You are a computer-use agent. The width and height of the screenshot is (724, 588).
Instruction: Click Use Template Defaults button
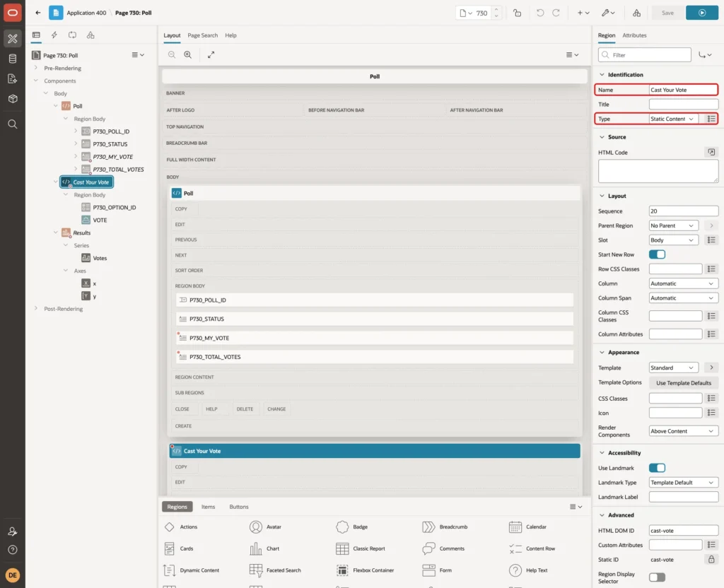click(684, 383)
